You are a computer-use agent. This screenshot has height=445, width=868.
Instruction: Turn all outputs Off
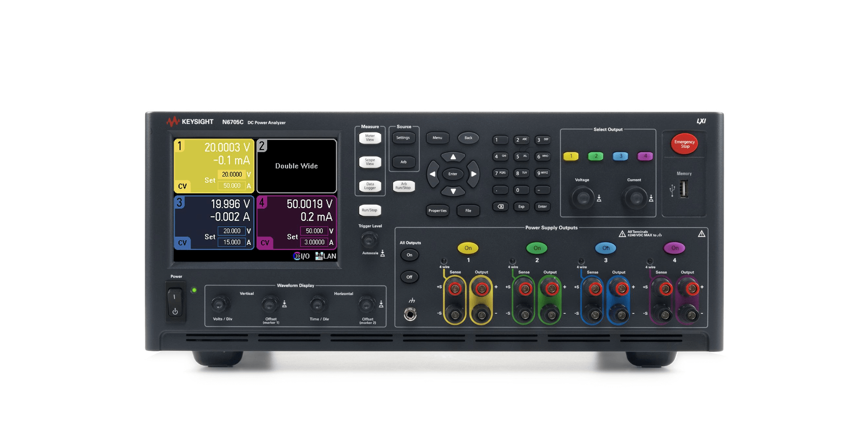coord(410,277)
